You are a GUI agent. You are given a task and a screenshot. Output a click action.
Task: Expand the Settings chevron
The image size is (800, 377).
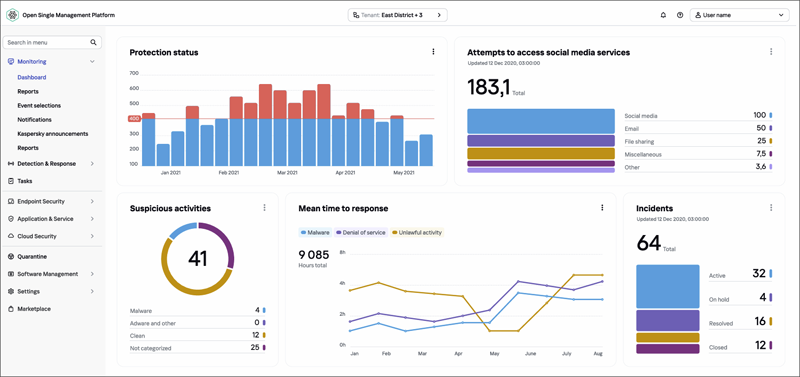tap(92, 291)
